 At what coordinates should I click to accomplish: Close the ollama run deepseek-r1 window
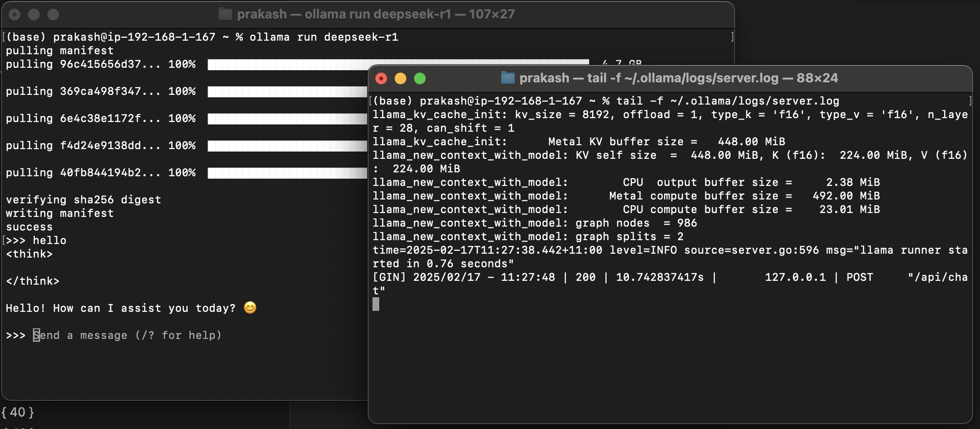click(15, 15)
